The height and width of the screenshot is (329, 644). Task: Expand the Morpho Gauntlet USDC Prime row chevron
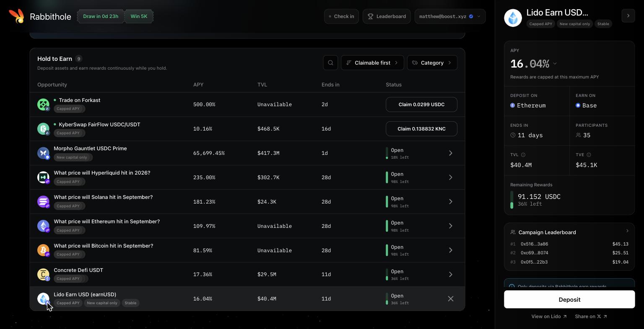pos(451,153)
